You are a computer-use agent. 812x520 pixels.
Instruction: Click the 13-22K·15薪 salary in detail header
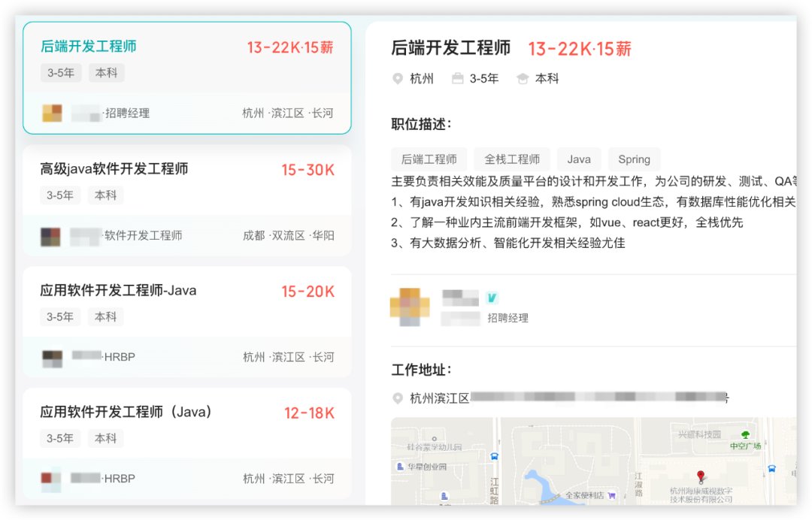(x=580, y=49)
